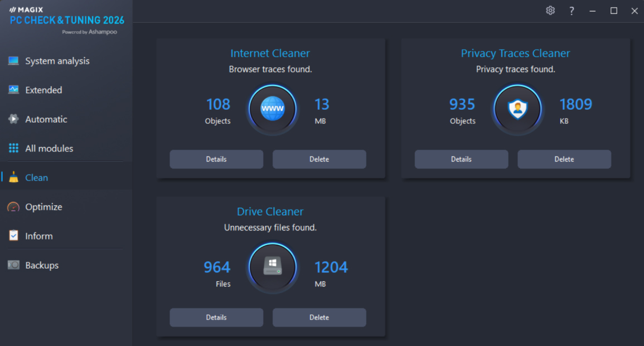The height and width of the screenshot is (346, 644).
Task: Click the Optimize speedometer icon
Action: point(13,207)
